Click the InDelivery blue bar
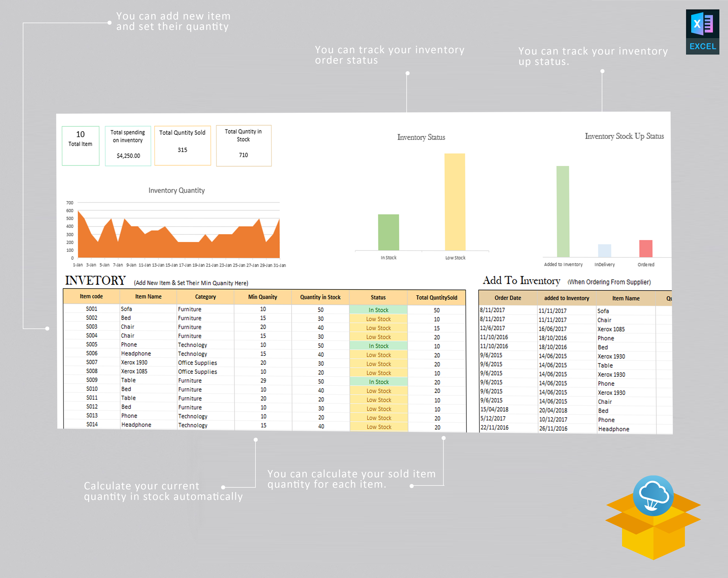The height and width of the screenshot is (578, 728). pyautogui.click(x=604, y=251)
